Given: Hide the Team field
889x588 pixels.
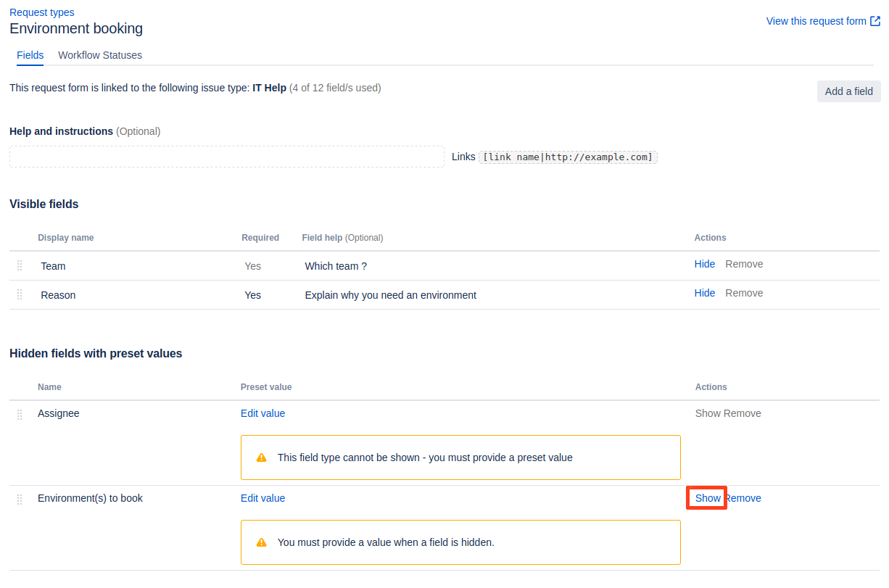Looking at the screenshot, I should [x=704, y=264].
